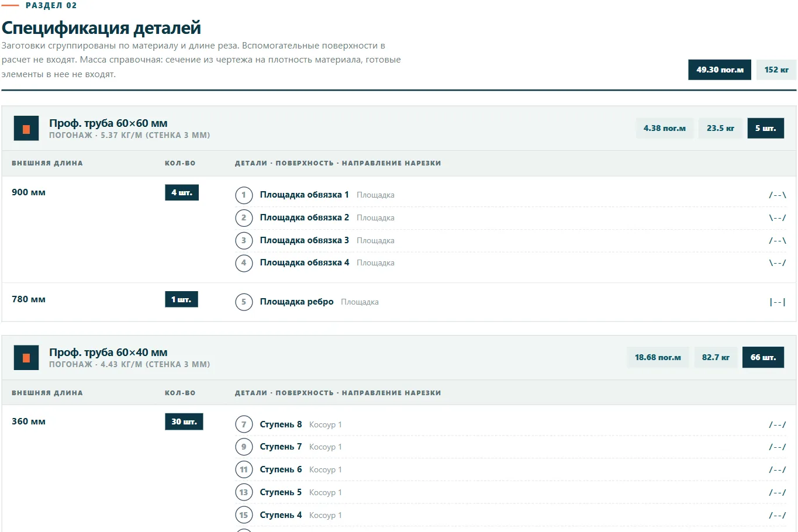798x532 pixels.
Task: Click the 18.68 пог.м length badge
Action: tap(658, 357)
